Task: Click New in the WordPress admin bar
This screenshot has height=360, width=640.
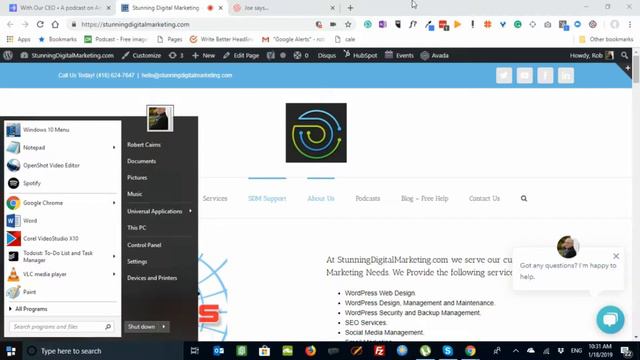Action: click(x=203, y=56)
